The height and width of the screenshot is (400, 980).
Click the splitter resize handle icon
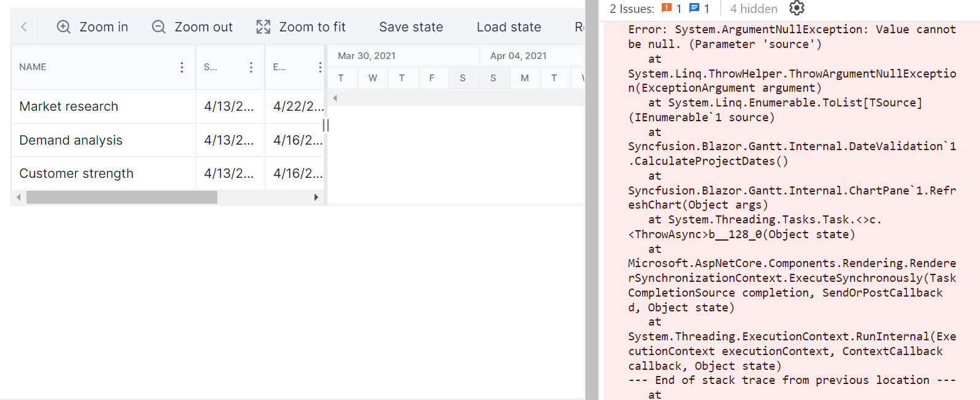[x=326, y=125]
